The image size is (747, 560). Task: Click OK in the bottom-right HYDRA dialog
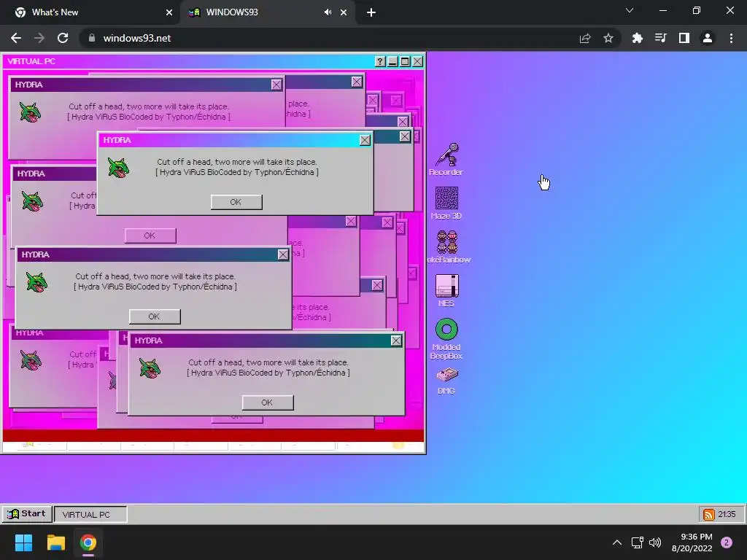click(268, 402)
